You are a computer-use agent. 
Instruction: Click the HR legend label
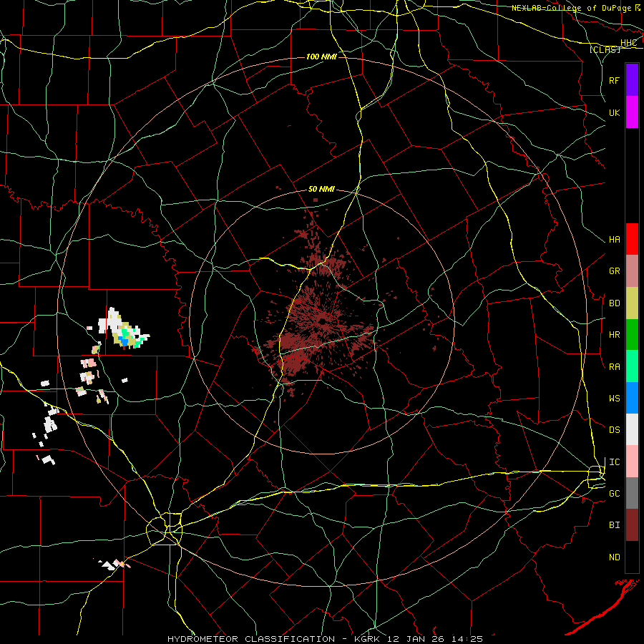click(x=615, y=335)
